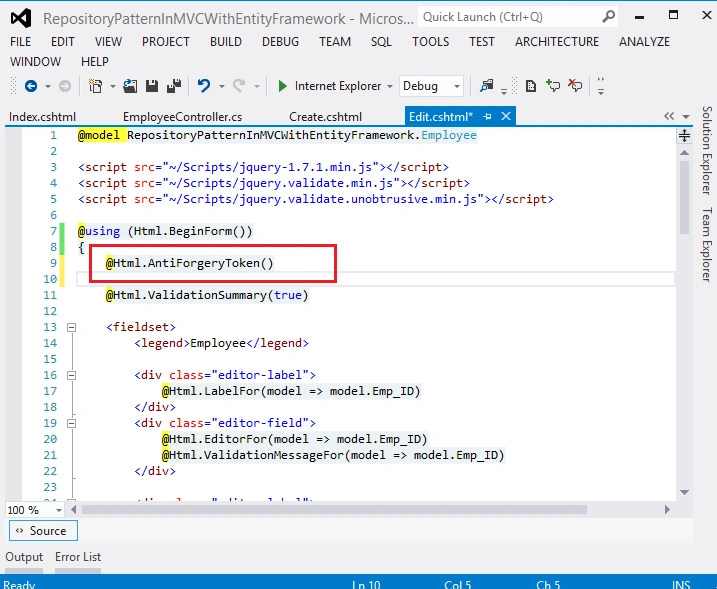This screenshot has height=589, width=717.
Task: Click the @Html.AntiForgeryToken() code on line 9
Action: coord(189,263)
